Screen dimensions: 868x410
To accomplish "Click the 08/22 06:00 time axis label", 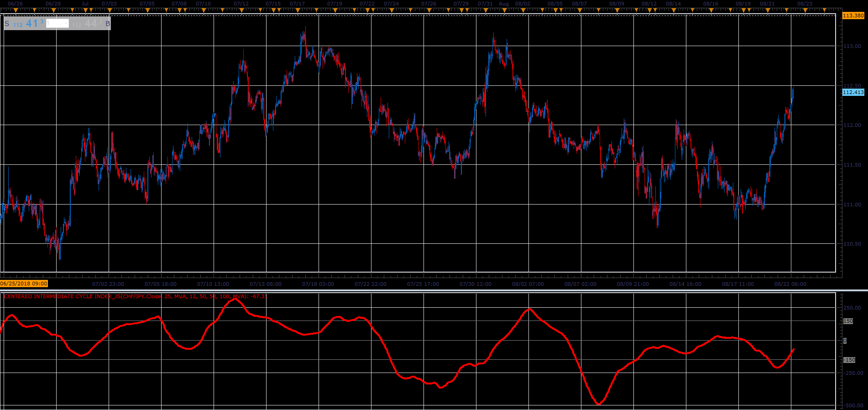I will pyautogui.click(x=790, y=284).
